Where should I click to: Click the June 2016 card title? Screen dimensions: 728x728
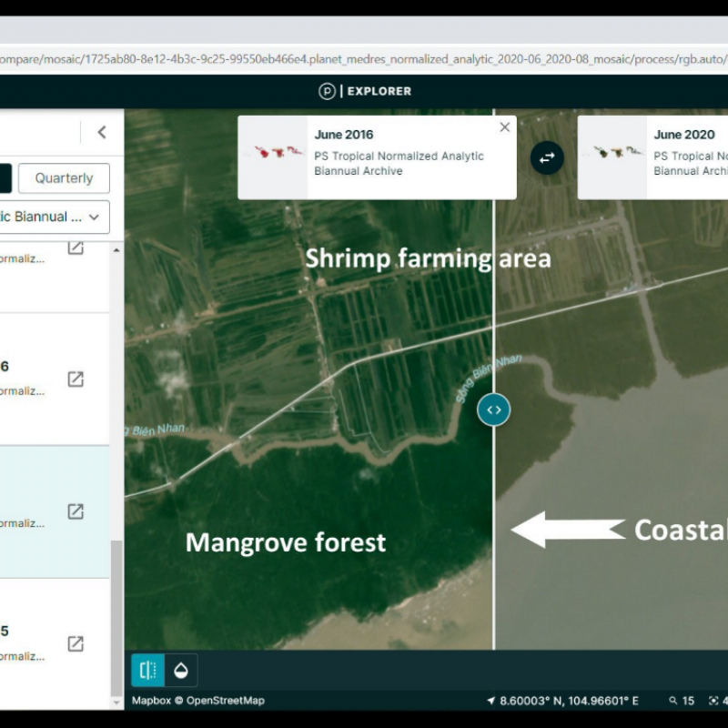344,135
